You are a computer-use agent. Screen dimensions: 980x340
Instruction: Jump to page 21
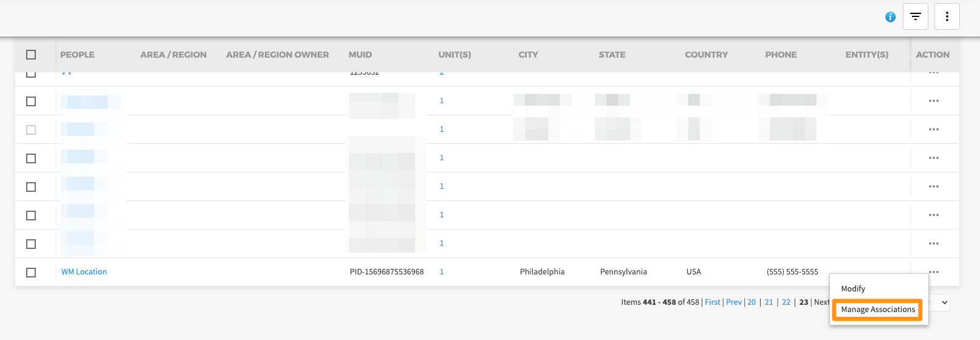click(x=769, y=302)
